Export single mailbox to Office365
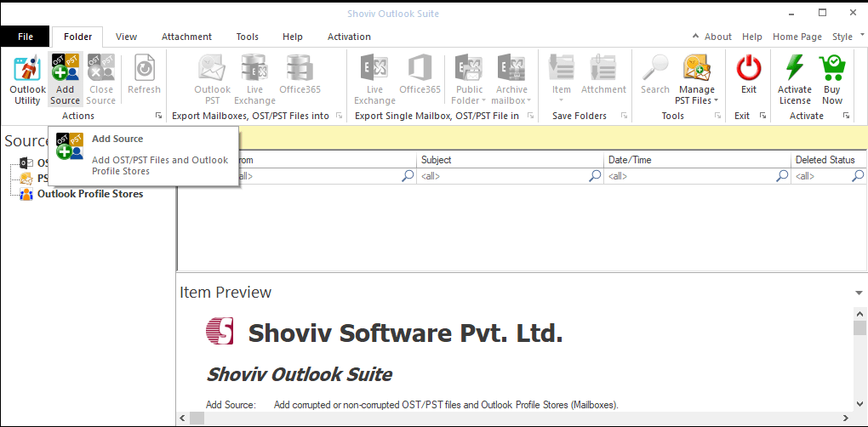This screenshot has width=868, height=427. (x=420, y=75)
